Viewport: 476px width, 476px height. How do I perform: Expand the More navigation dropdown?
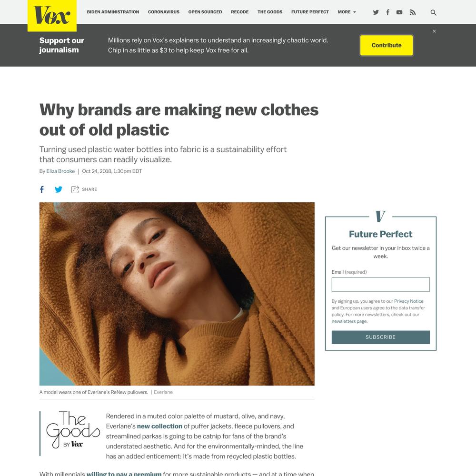pos(347,12)
